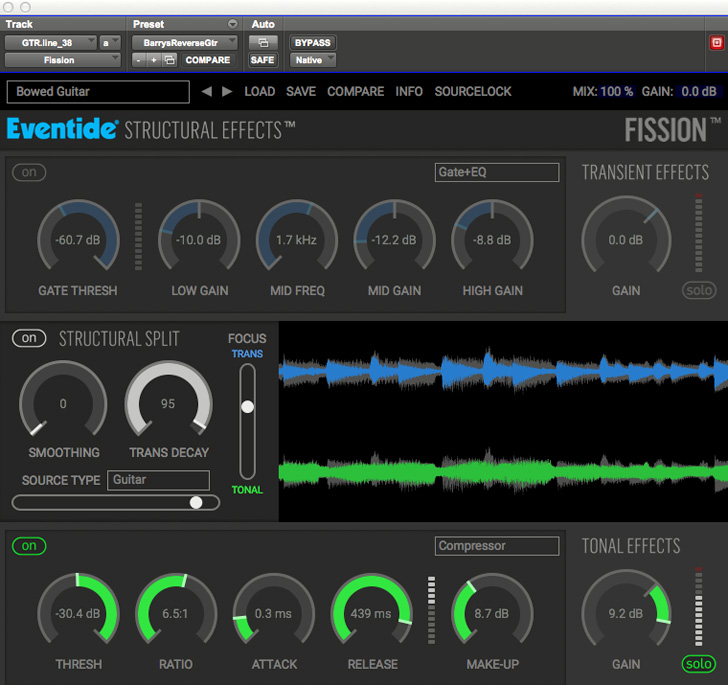
Task: Click the Tonal Effects output level meter
Action: [x=699, y=607]
